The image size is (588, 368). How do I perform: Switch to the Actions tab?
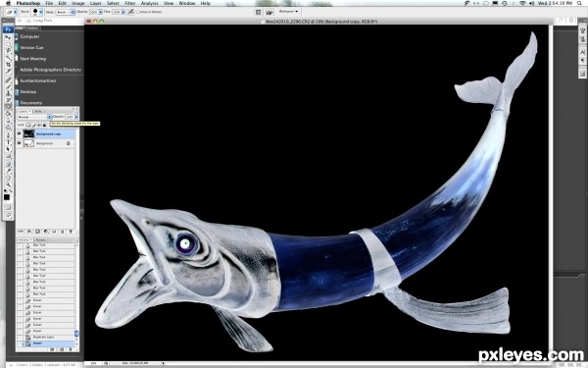click(x=40, y=239)
